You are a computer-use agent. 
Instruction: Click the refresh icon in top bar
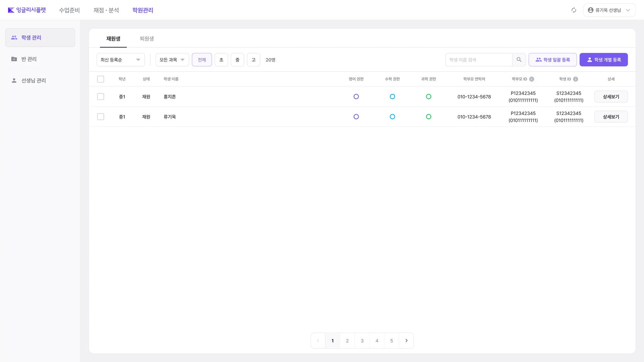click(574, 10)
